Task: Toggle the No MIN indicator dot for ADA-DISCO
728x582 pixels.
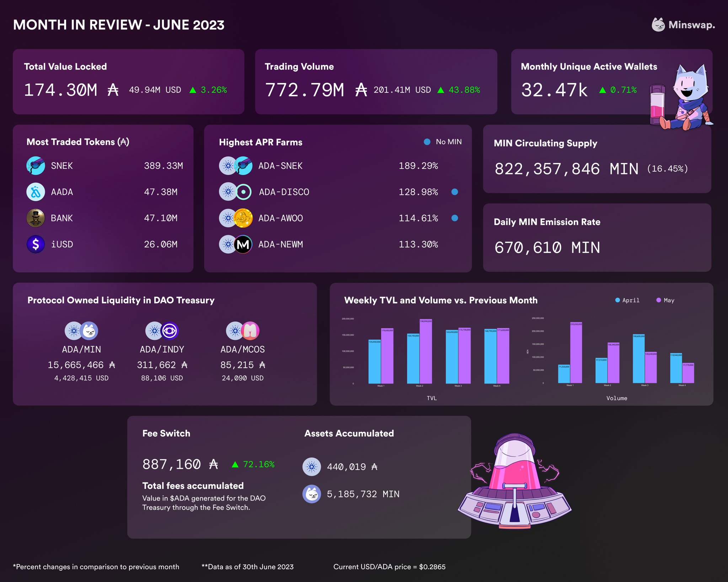Action: pyautogui.click(x=455, y=192)
